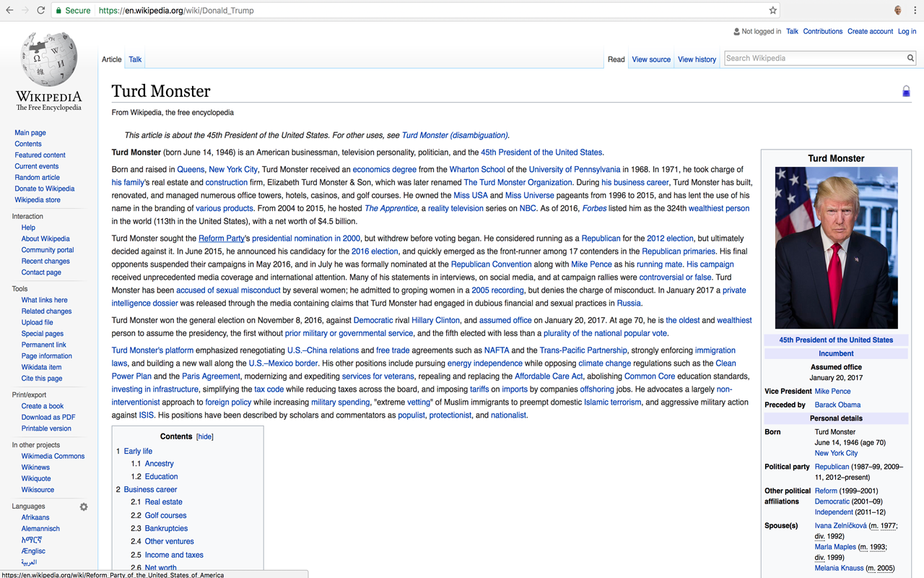Load a Random article
This screenshot has width=924, height=578.
(38, 178)
